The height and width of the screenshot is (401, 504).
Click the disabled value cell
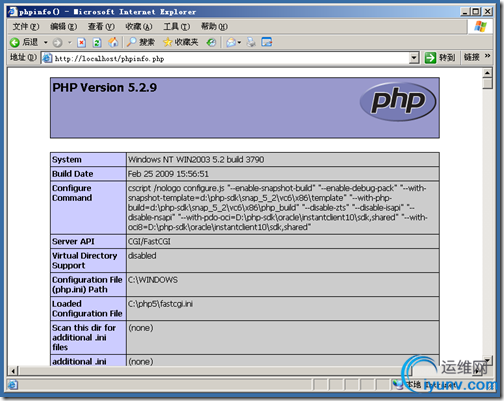[x=283, y=261]
